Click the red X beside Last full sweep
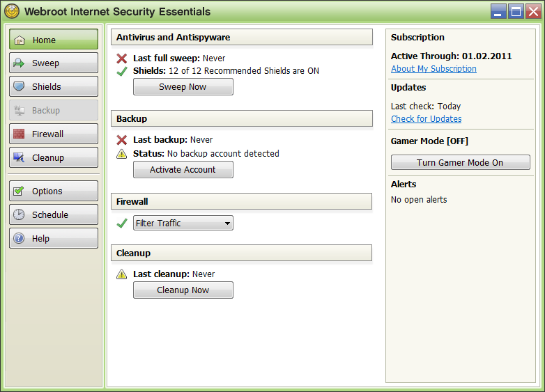545x392 pixels. (x=122, y=58)
